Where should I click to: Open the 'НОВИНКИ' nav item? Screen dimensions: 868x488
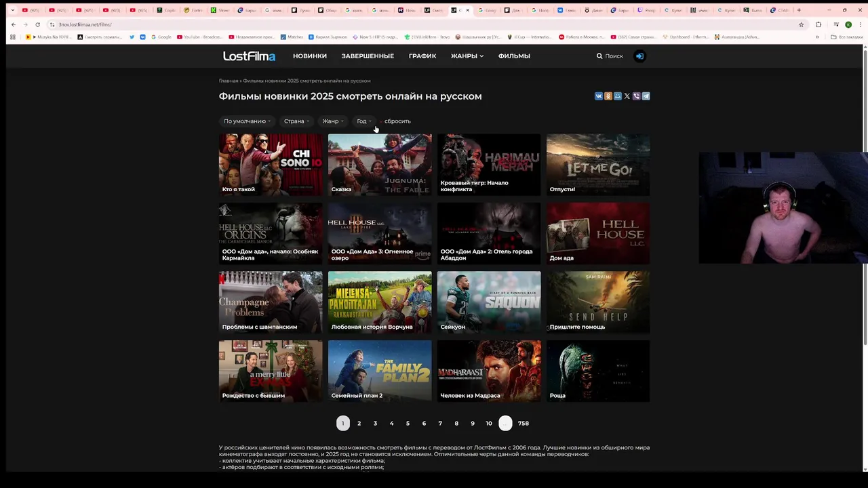pos(310,56)
